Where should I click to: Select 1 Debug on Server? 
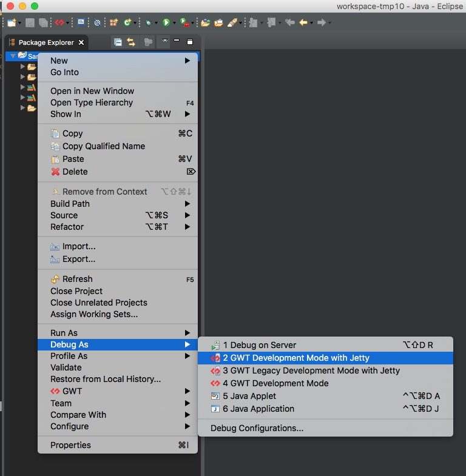325,345
